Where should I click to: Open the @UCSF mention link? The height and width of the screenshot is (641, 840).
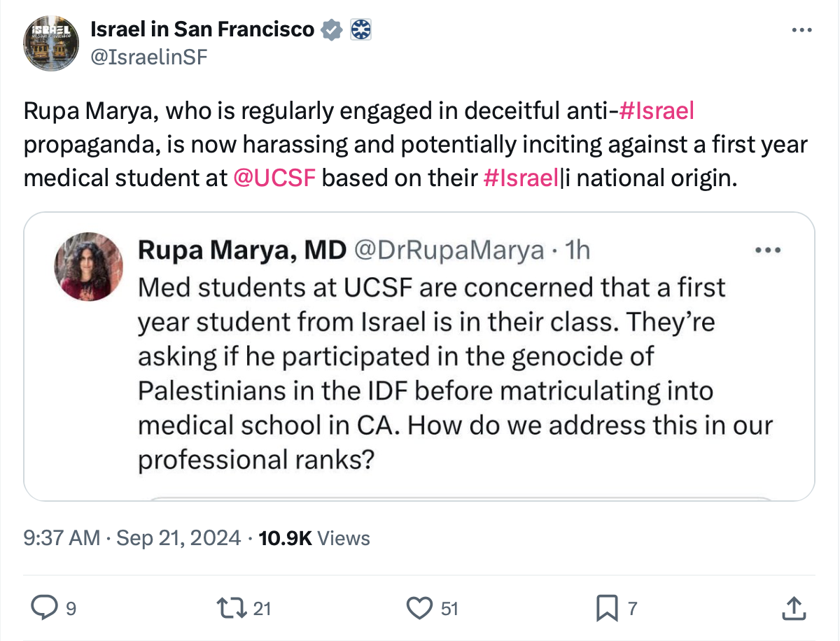[274, 178]
